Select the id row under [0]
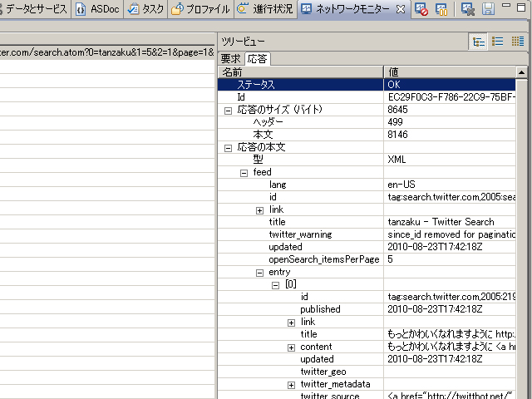Viewport: 532px width, 399px height. (367, 297)
